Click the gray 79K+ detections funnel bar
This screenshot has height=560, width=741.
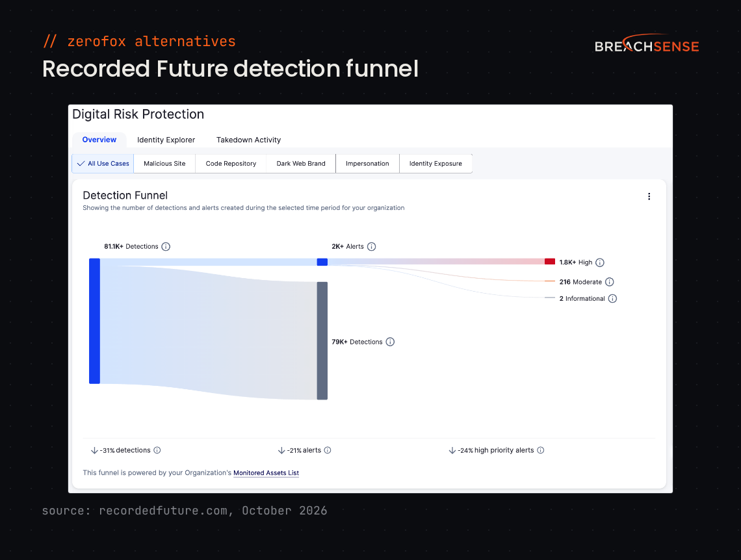point(322,341)
